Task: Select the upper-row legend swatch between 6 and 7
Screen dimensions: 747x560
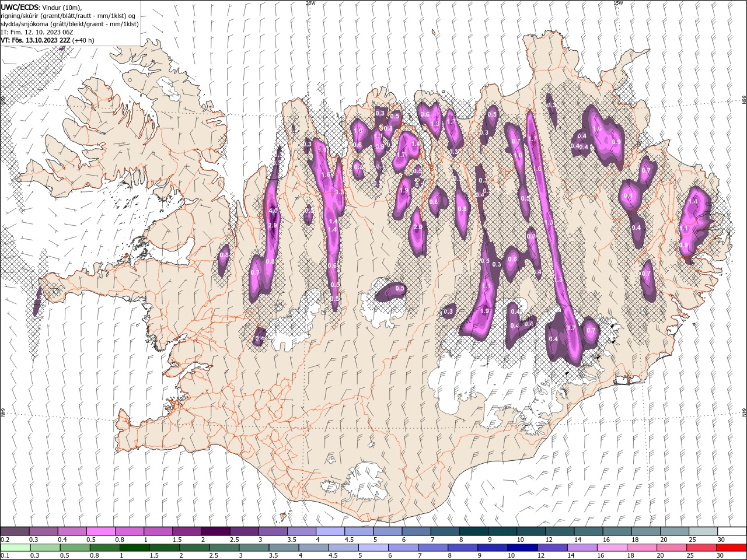Action: pos(416,531)
